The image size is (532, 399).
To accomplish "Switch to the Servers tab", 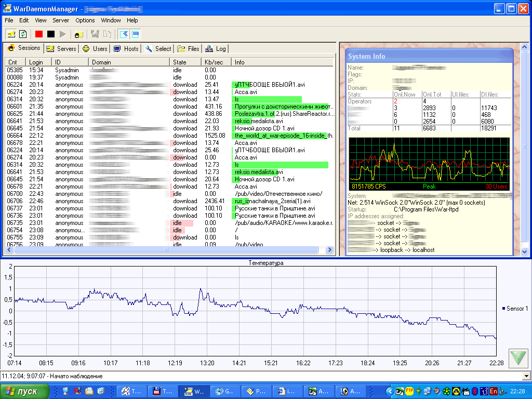I will click(x=61, y=49).
